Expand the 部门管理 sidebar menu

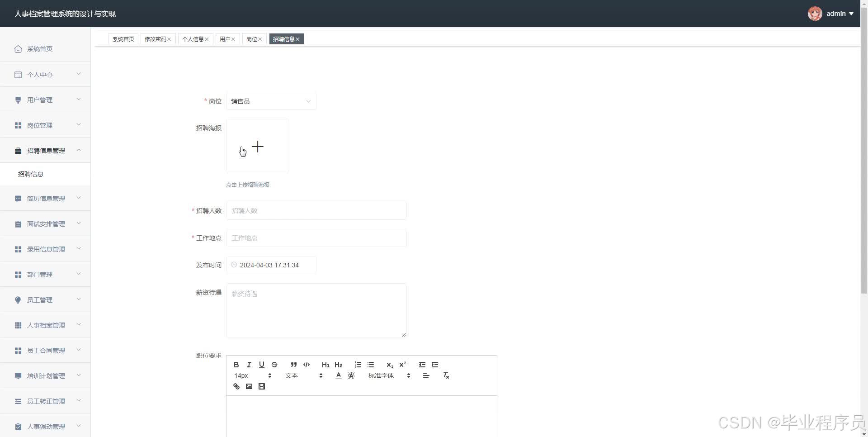(45, 274)
